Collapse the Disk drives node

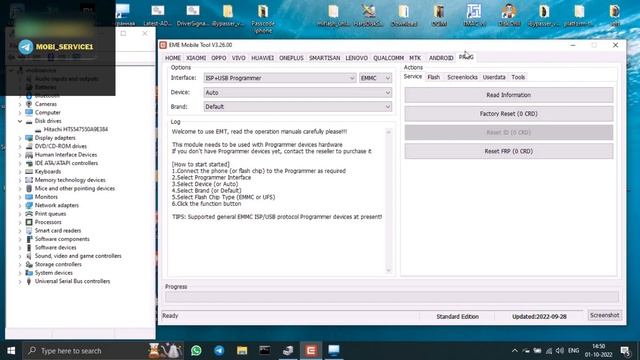[x=20, y=121]
